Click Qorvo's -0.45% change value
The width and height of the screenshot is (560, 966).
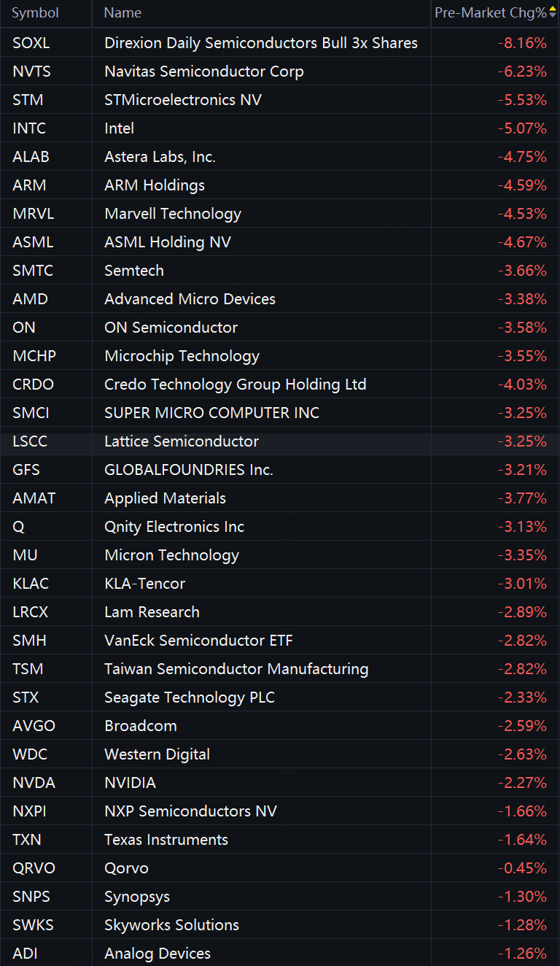click(x=522, y=868)
